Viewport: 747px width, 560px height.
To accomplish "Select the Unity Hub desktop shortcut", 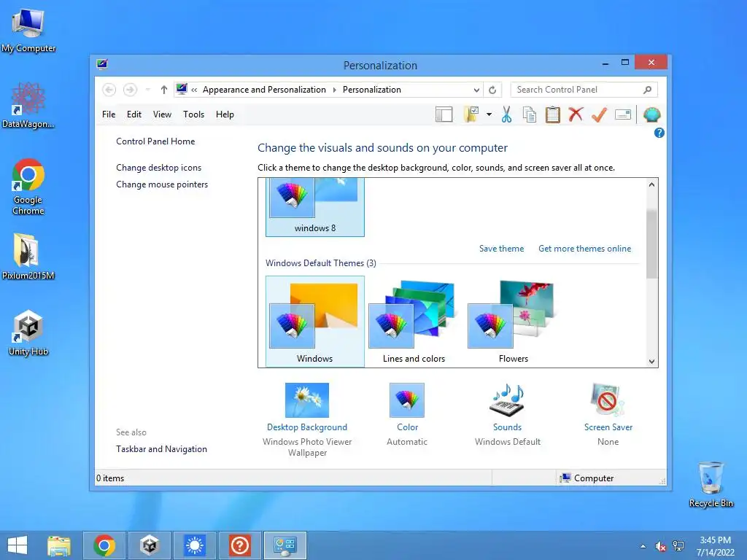I will pyautogui.click(x=28, y=332).
